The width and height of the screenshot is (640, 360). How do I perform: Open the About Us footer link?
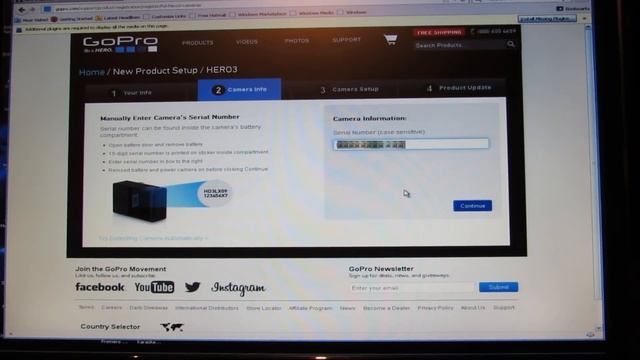point(473,308)
